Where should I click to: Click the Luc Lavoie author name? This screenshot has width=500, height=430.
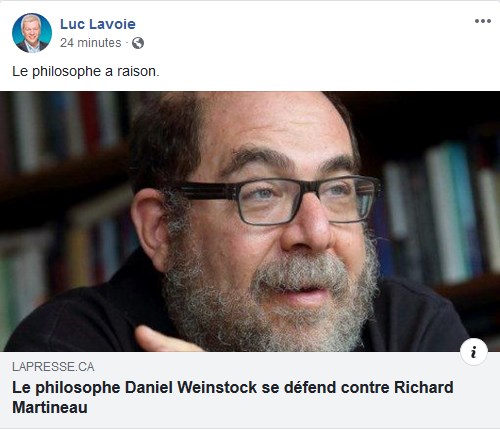click(x=98, y=24)
